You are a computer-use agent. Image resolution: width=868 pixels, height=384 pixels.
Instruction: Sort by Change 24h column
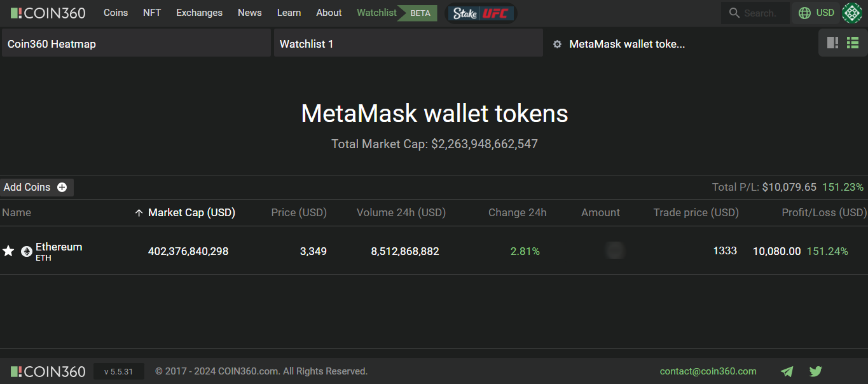[x=518, y=212]
